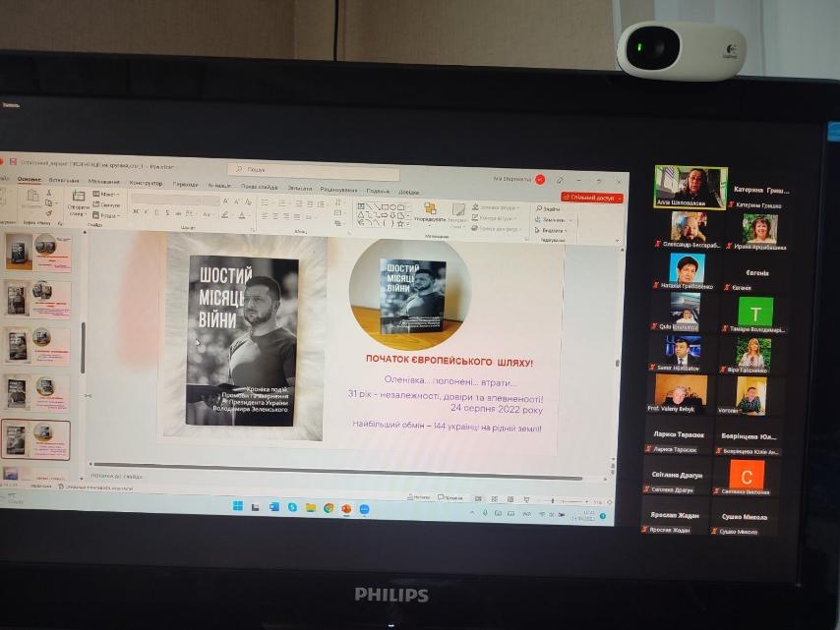The height and width of the screenshot is (630, 840).
Task: Click the Find (Знайти) button
Action: pyautogui.click(x=548, y=208)
